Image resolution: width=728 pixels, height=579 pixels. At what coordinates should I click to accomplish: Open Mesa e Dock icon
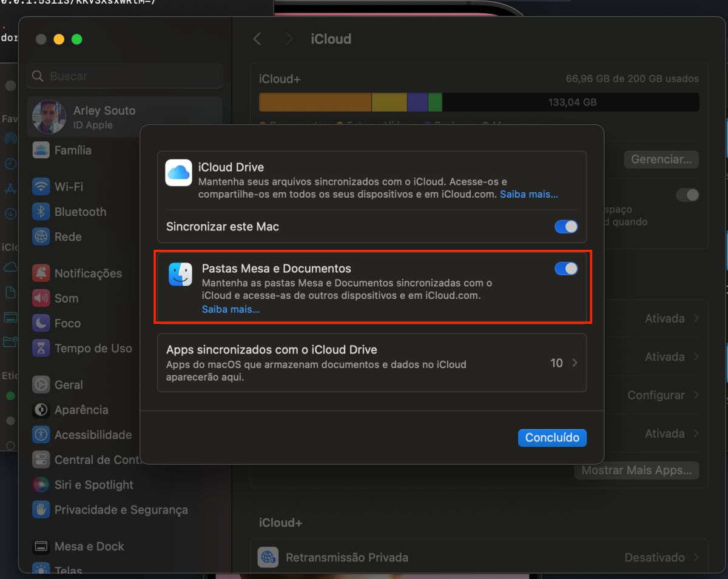41,546
